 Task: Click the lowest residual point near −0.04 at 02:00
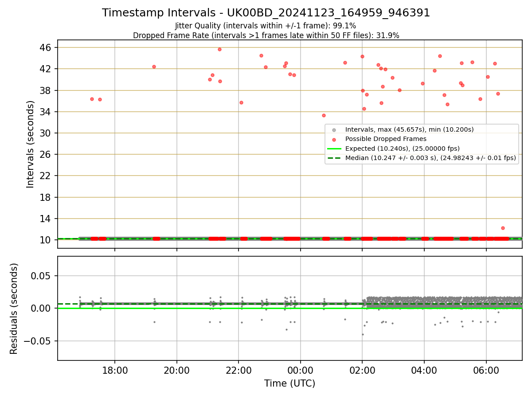tap(363, 334)
